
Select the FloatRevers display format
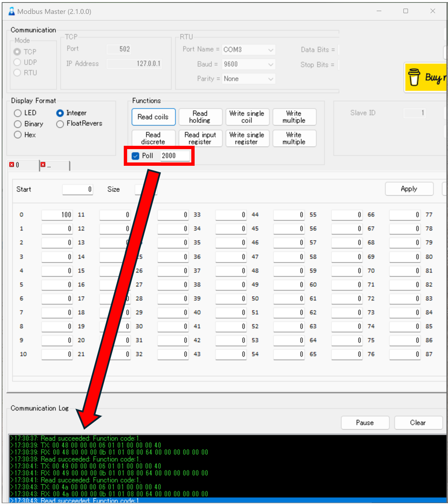click(x=60, y=124)
